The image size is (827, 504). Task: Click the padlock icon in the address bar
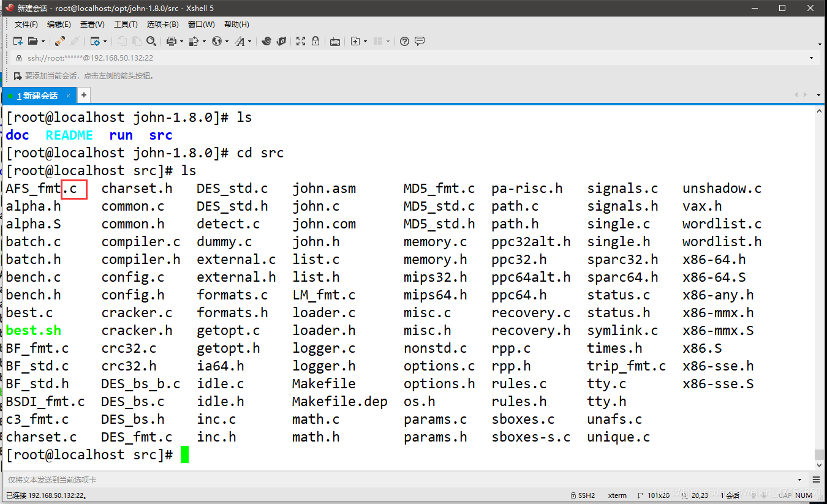(18, 58)
